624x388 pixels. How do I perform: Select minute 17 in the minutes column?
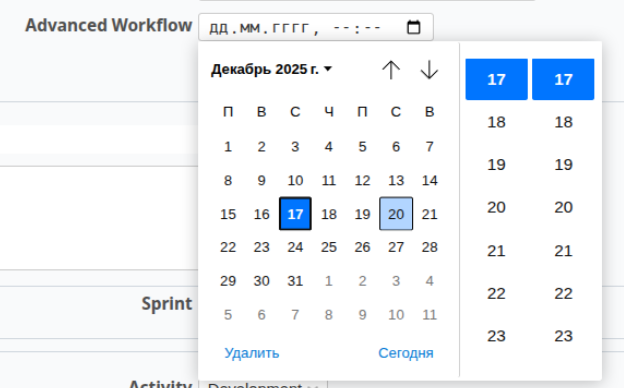pyautogui.click(x=563, y=79)
